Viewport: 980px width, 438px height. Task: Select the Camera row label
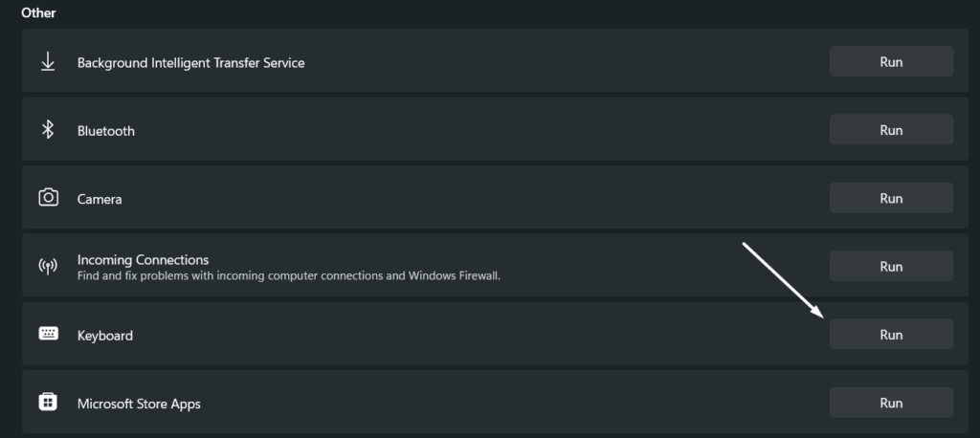[100, 200]
